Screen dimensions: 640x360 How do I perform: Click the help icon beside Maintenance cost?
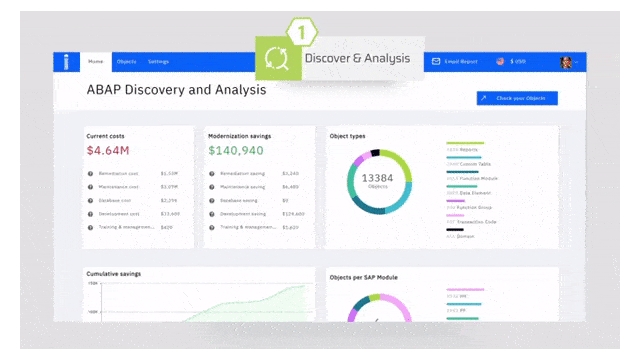pyautogui.click(x=90, y=187)
